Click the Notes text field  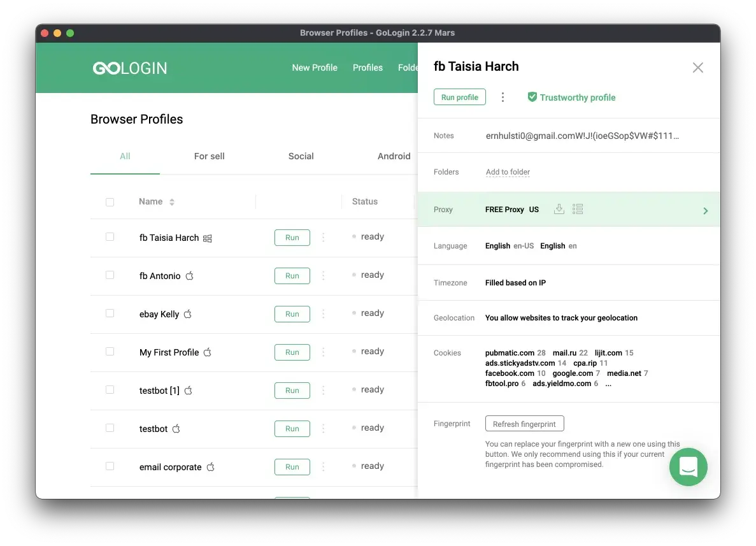582,136
